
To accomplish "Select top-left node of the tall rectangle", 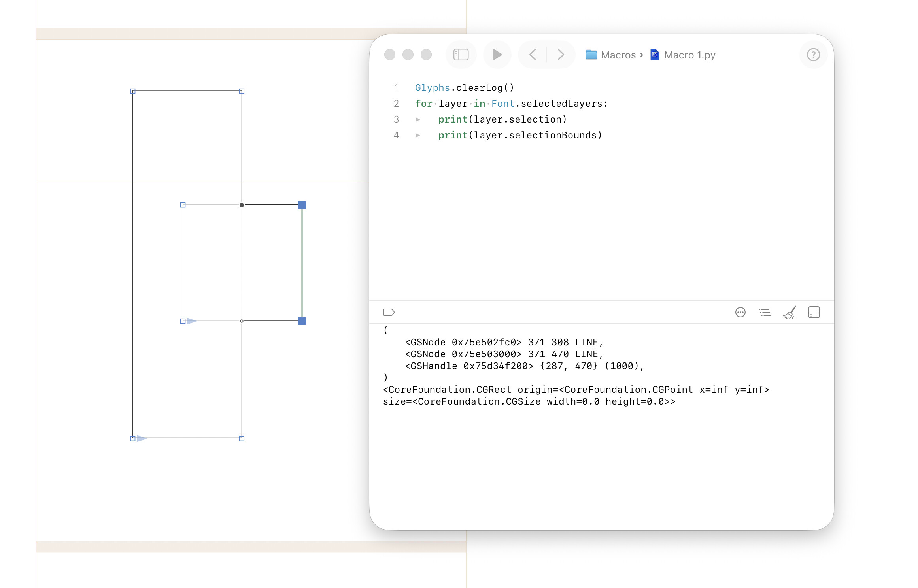I will click(133, 91).
